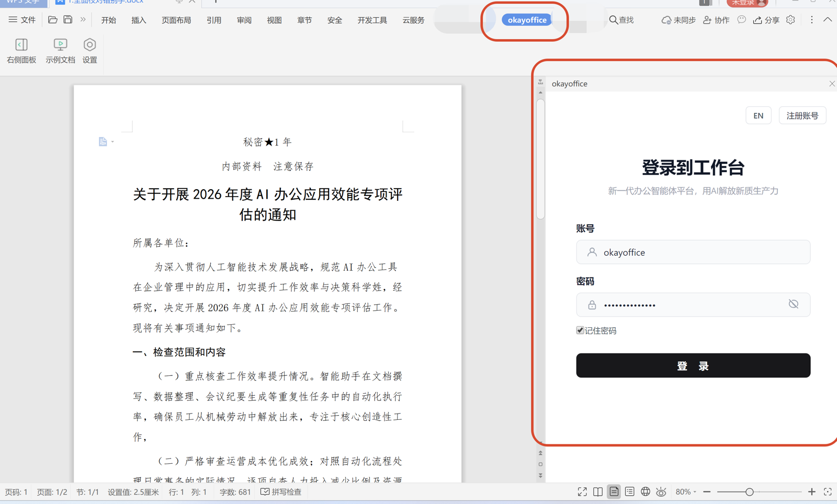Close the okayoffice side panel
837x504 pixels.
point(832,84)
